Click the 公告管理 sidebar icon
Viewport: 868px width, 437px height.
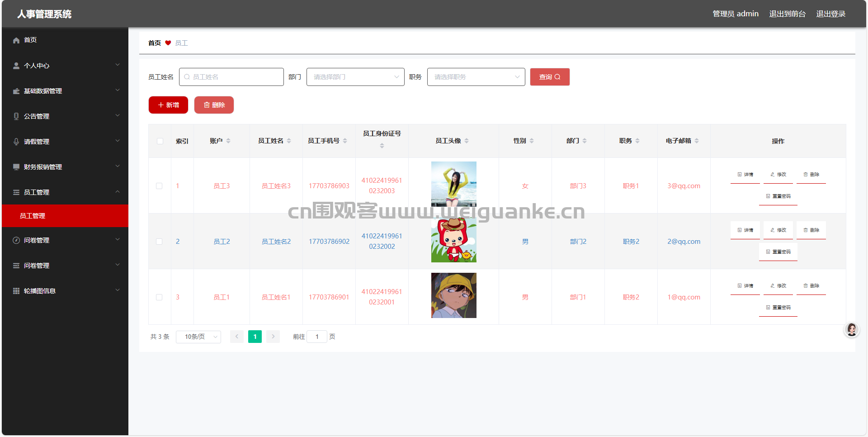pos(16,116)
